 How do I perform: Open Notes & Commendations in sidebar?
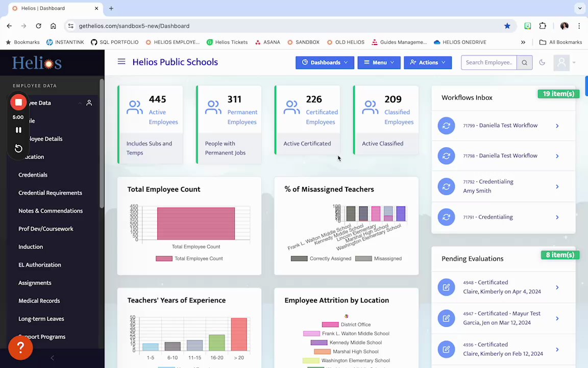click(51, 211)
